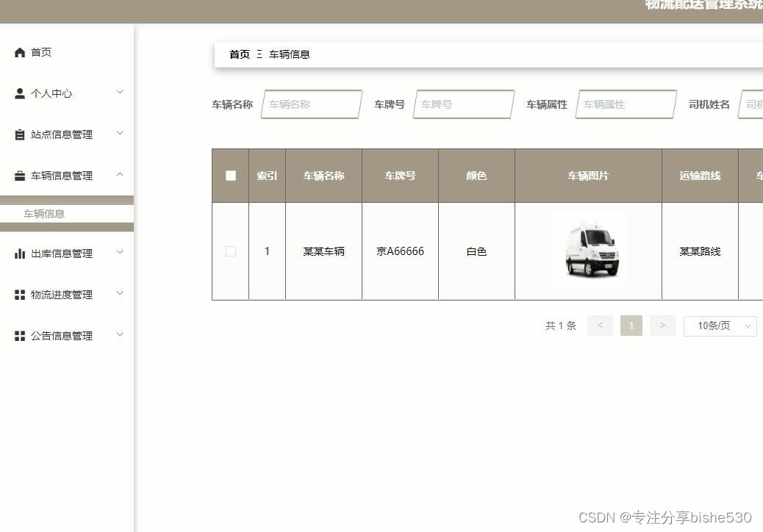Expand the 公告信息管理 chevron
Screen dimensions: 763x532
point(120,334)
